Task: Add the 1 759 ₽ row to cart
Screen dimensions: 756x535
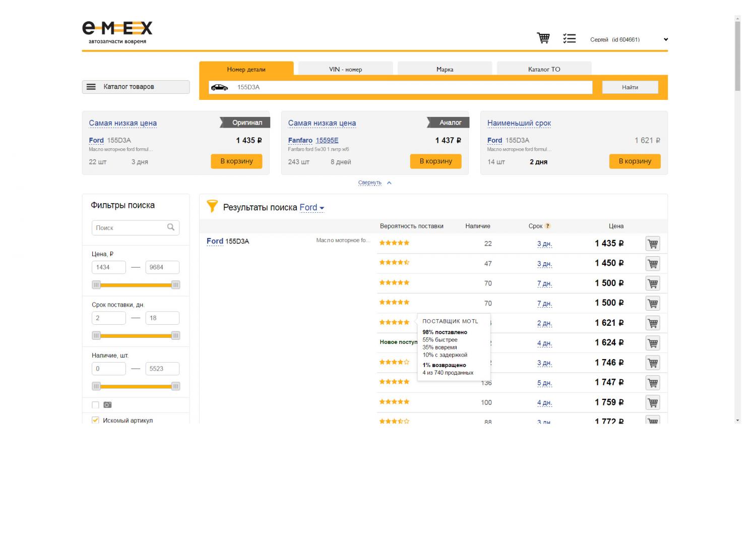Action: tap(653, 402)
